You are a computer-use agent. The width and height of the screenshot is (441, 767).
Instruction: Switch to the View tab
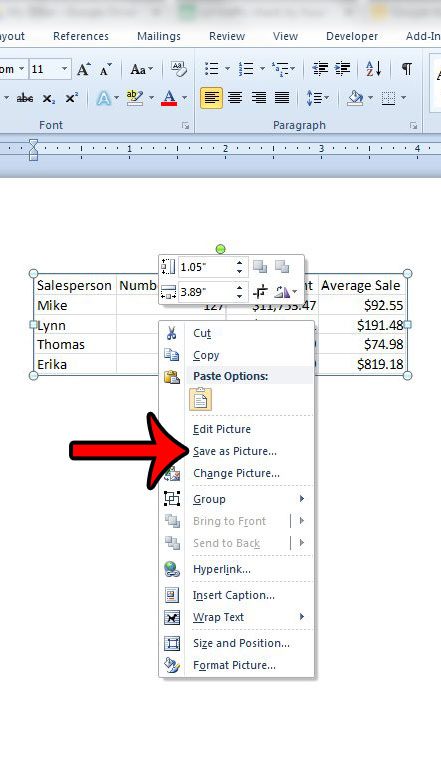(x=286, y=36)
